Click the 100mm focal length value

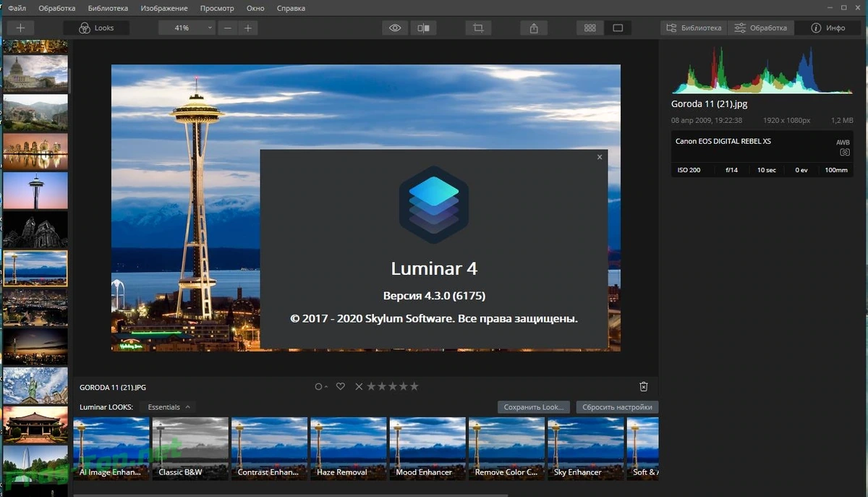pos(836,170)
